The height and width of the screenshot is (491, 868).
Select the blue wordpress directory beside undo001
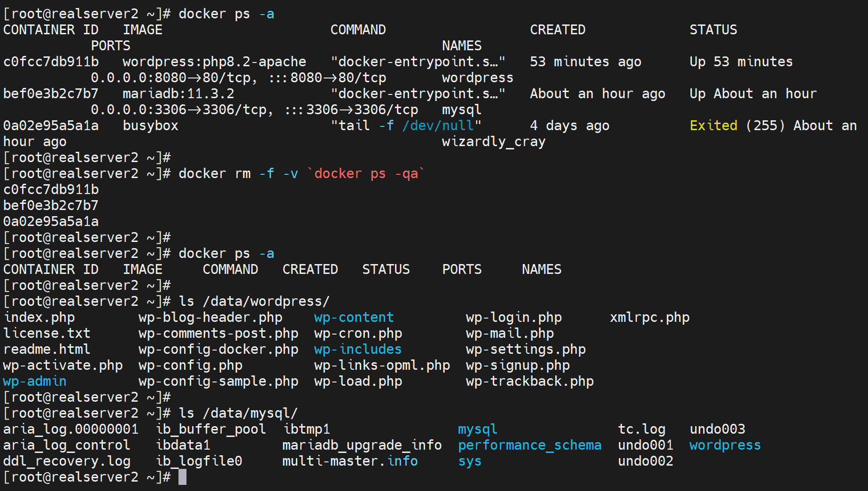pyautogui.click(x=725, y=445)
